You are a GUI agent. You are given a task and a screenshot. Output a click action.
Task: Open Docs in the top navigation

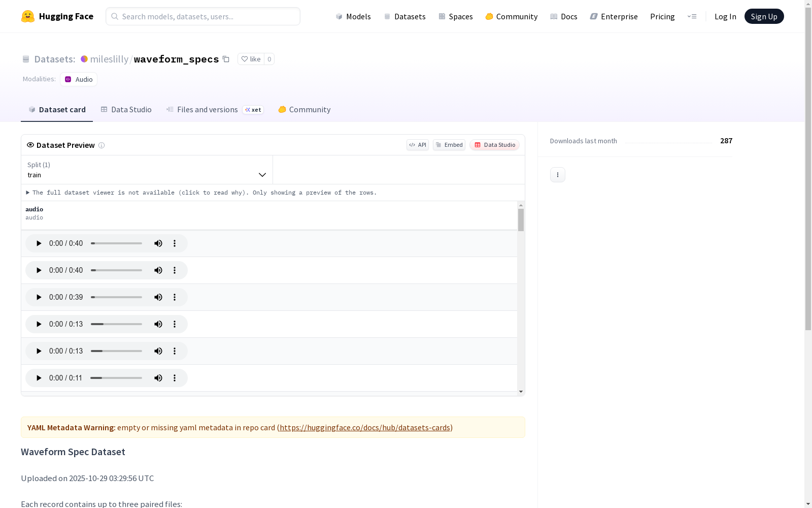(563, 16)
